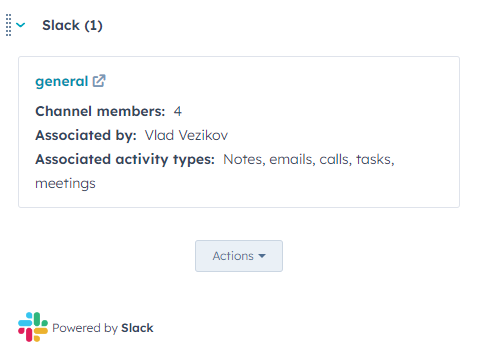Click the caret arrow inside Actions
Viewport: 477px width, 363px height.
tap(262, 256)
